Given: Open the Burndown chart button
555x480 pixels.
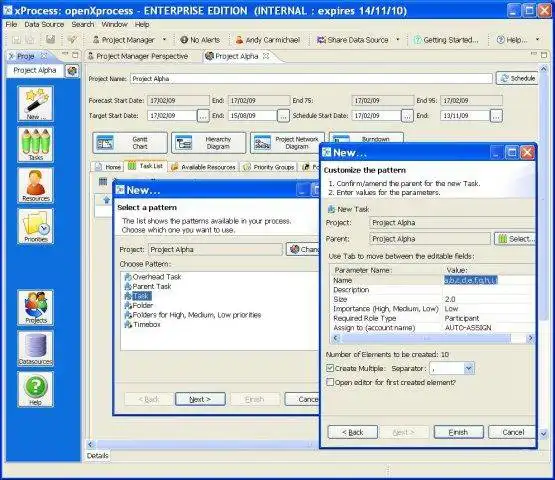Looking at the screenshot, I should coord(366,138).
